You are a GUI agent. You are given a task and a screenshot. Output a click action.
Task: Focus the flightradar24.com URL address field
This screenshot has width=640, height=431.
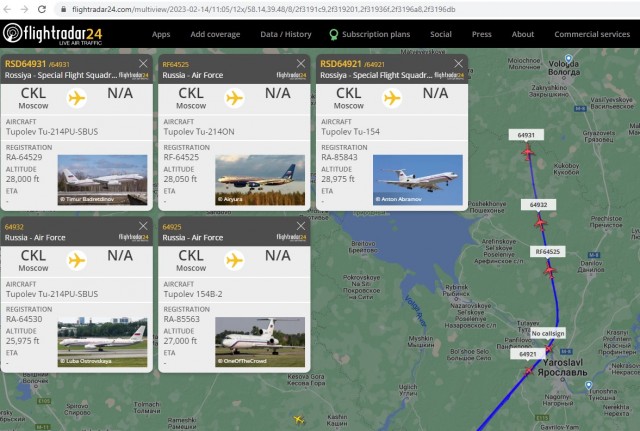(x=263, y=9)
